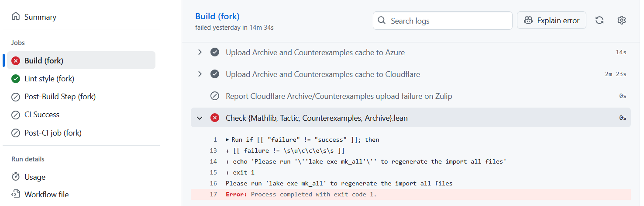Click the home icon beside Summary

pyautogui.click(x=16, y=17)
